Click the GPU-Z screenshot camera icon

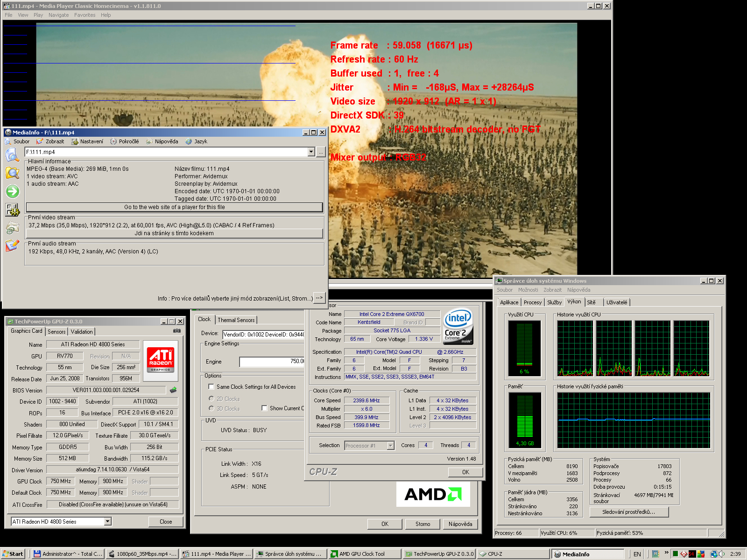177,331
